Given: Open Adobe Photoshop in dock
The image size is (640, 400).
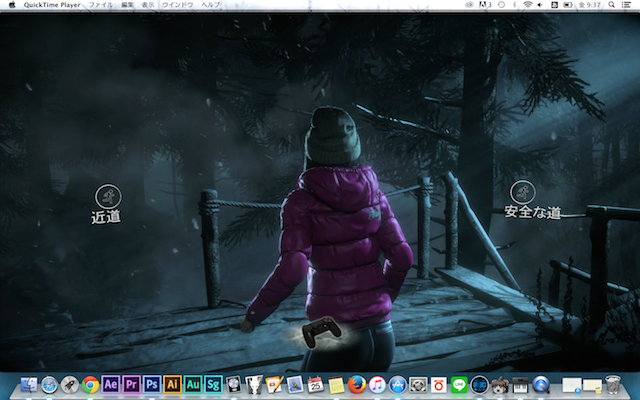Looking at the screenshot, I should 152,384.
